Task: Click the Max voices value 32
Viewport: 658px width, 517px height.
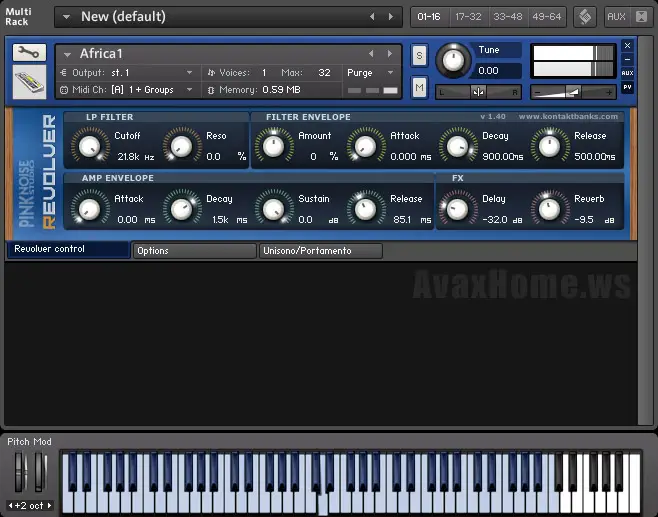Action: pos(324,73)
